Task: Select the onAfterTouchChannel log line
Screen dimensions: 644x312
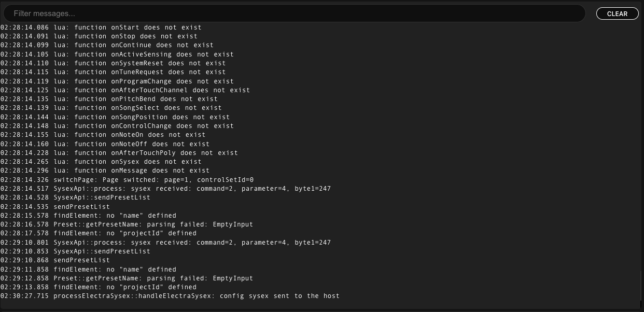Action: [x=124, y=90]
